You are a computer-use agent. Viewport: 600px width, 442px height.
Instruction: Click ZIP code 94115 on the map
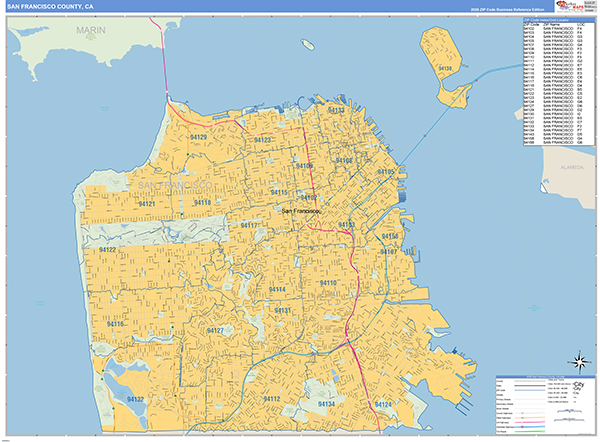point(279,192)
